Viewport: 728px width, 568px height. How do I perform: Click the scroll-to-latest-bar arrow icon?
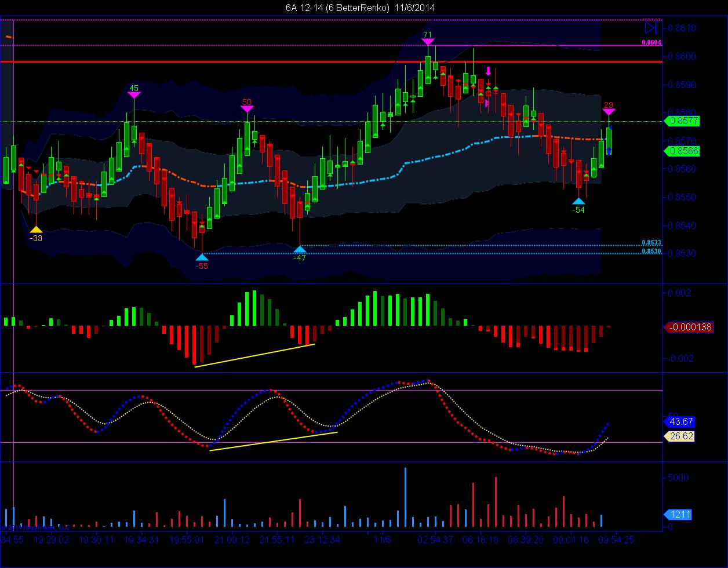tap(651, 27)
